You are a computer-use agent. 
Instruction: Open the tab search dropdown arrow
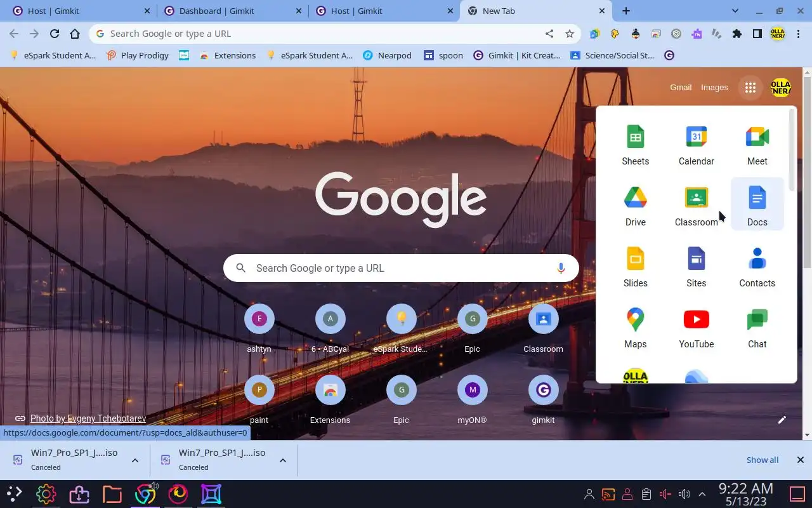(735, 11)
